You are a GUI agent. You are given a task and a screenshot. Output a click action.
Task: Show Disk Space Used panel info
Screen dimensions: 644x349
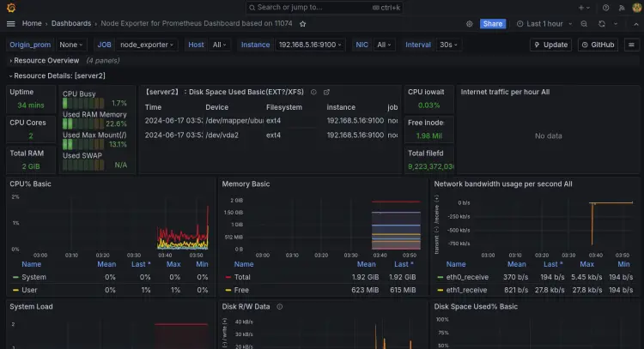pyautogui.click(x=313, y=92)
